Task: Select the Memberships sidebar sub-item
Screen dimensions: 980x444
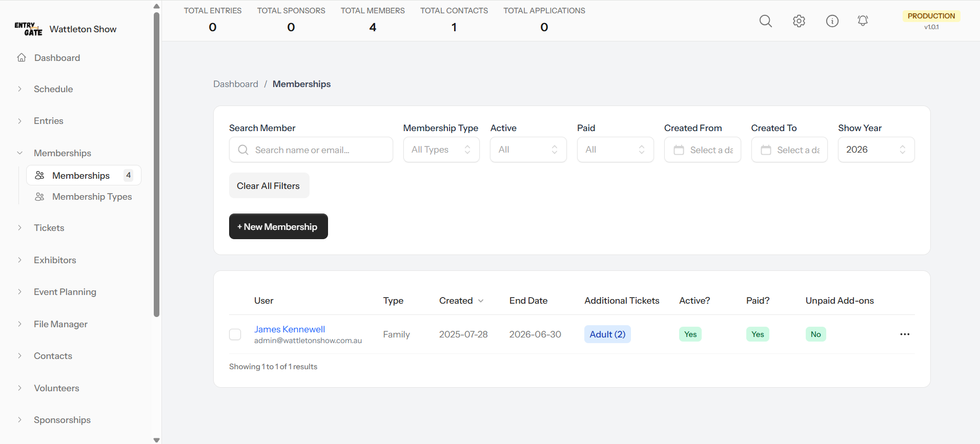Action: pos(81,176)
